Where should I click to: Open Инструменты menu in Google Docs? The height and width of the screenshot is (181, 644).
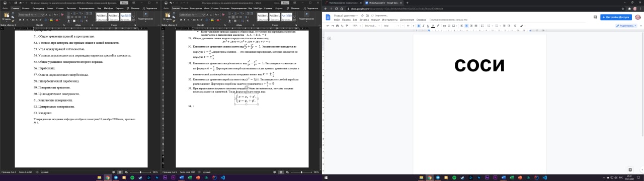click(x=390, y=20)
